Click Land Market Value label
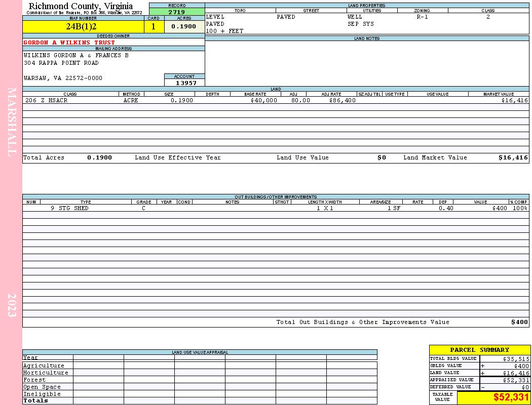This screenshot has width=532, height=405. click(x=435, y=157)
